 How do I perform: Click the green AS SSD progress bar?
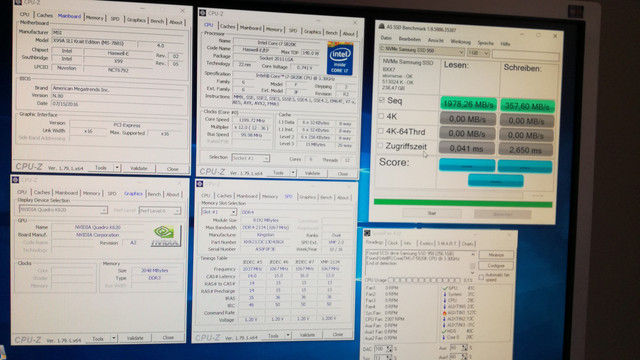click(463, 203)
